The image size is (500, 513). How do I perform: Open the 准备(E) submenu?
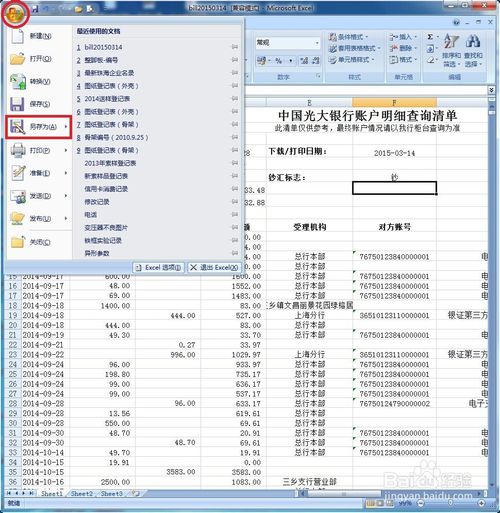point(38,173)
